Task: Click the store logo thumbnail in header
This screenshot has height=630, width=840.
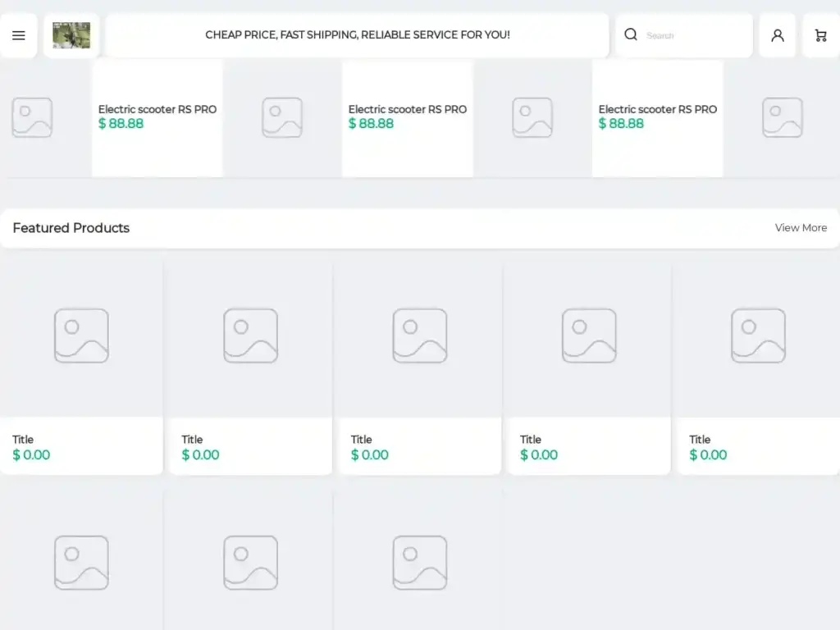Action: pyautogui.click(x=71, y=35)
